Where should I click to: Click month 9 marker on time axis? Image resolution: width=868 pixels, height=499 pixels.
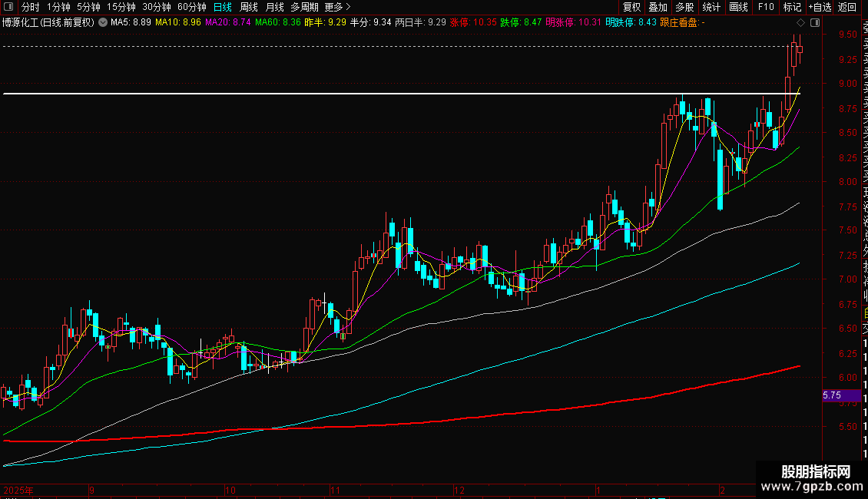[91, 490]
